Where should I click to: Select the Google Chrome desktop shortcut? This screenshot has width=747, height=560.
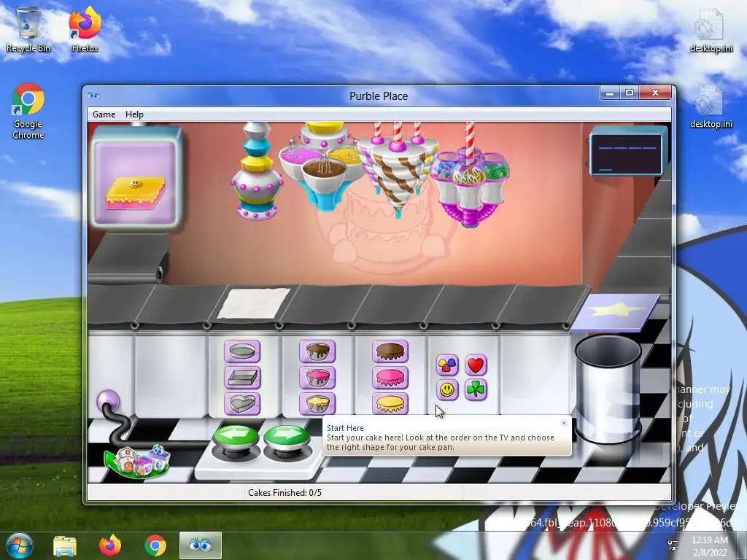[x=28, y=112]
